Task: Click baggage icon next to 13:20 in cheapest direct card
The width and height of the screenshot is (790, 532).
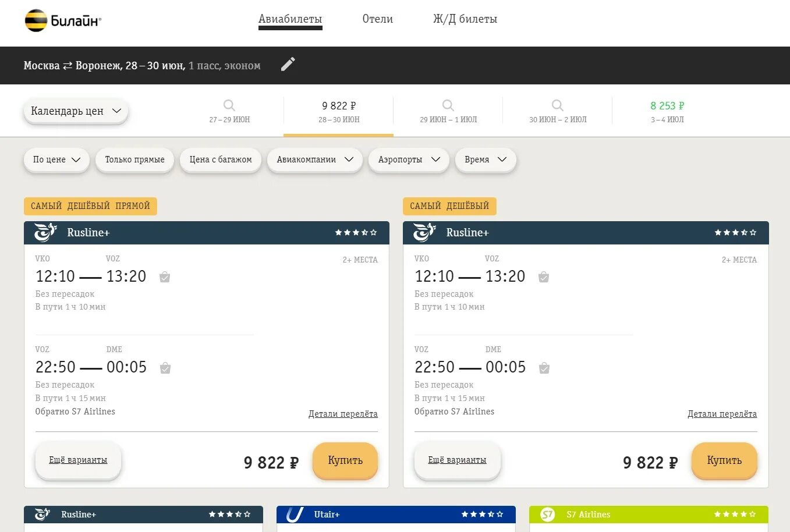Action: 165,277
